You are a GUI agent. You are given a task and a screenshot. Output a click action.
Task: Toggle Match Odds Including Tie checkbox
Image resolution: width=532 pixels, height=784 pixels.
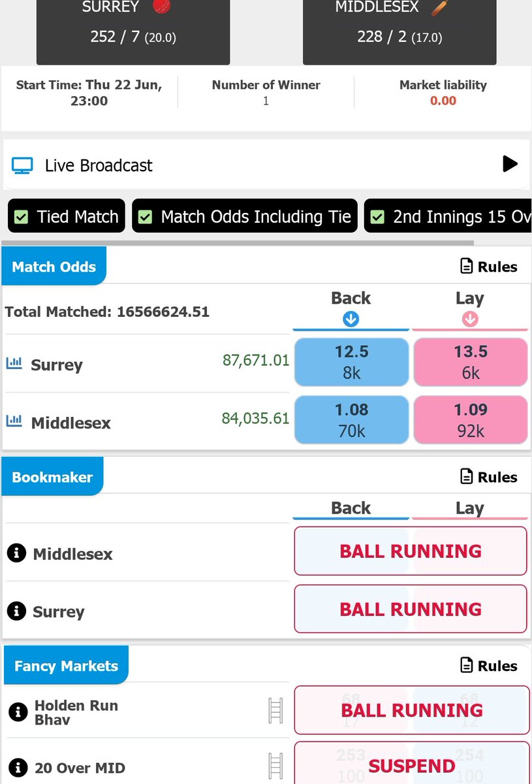[x=146, y=217]
